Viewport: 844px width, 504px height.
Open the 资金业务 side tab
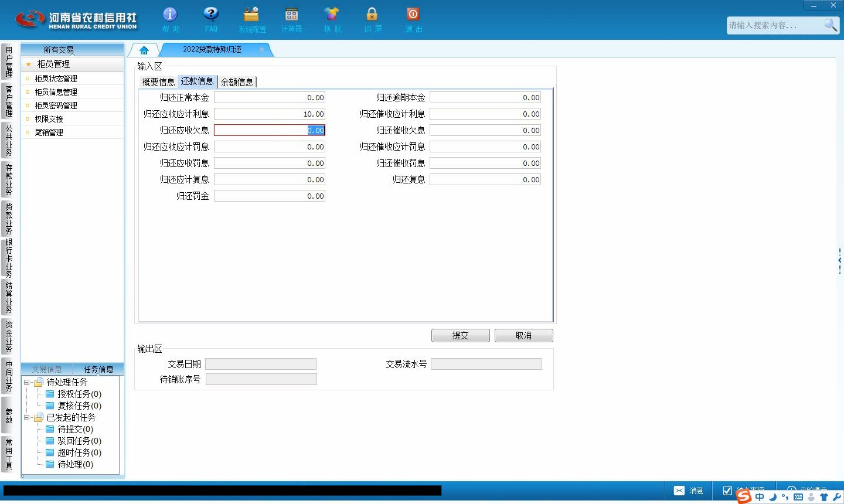tap(8, 336)
